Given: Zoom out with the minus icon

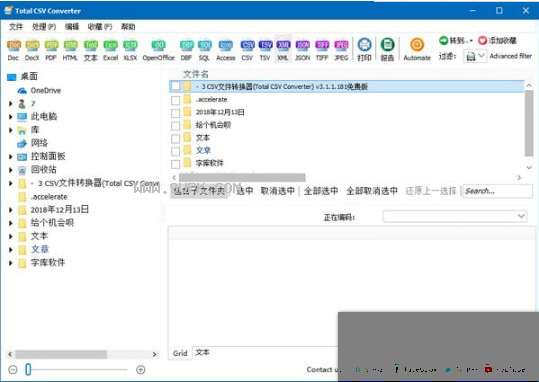Looking at the screenshot, I should (x=13, y=370).
